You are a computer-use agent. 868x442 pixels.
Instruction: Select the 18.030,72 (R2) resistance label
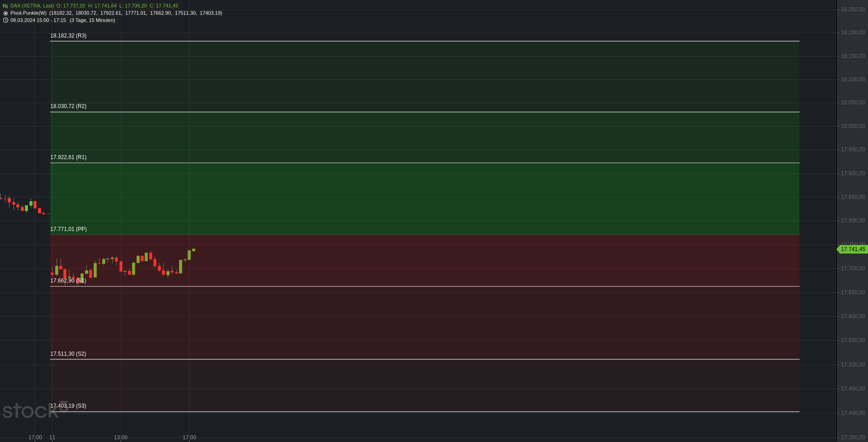(68, 106)
